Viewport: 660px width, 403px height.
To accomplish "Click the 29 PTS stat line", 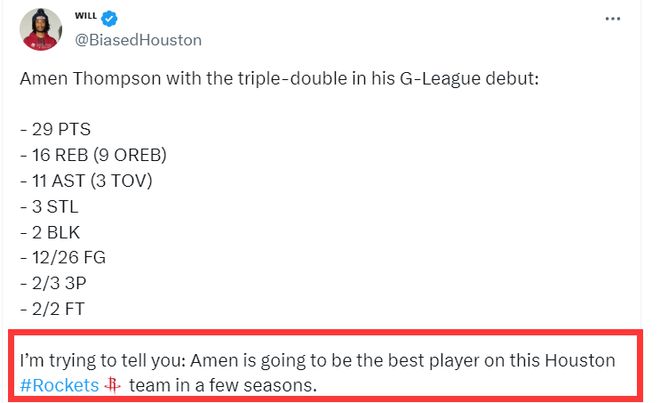I will (60, 128).
